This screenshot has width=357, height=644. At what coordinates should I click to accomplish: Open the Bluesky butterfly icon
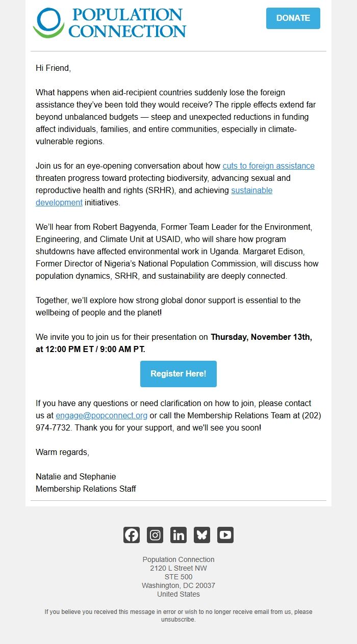(x=201, y=535)
